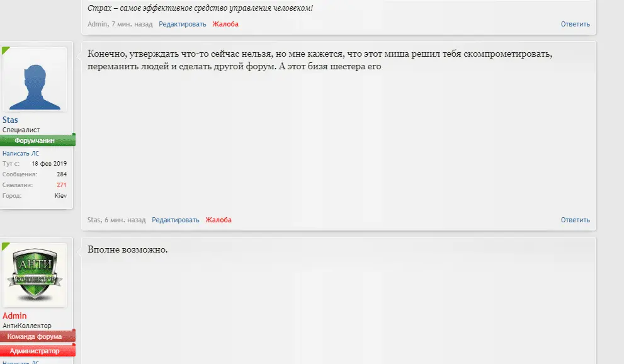The height and width of the screenshot is (364, 624).
Task: Select the red Администратор banner
Action: click(37, 351)
